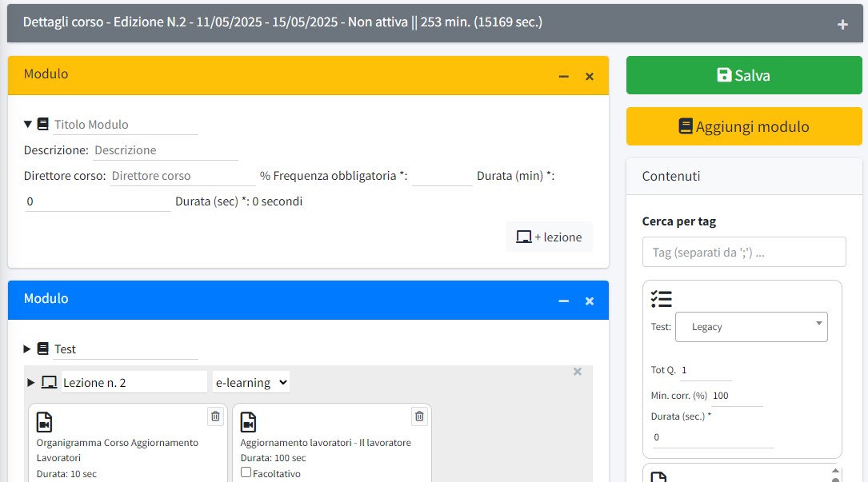868x482 pixels.
Task: Remove the yellow Modulo panel
Action: coord(590,76)
